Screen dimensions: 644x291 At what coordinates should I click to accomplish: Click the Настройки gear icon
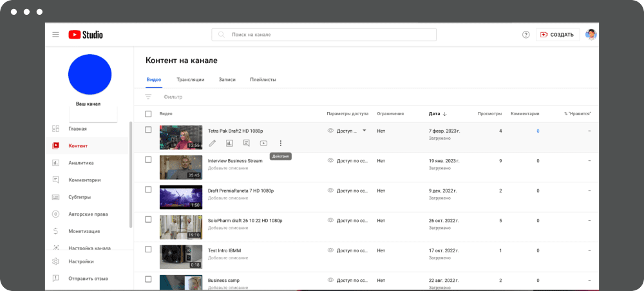(x=56, y=261)
